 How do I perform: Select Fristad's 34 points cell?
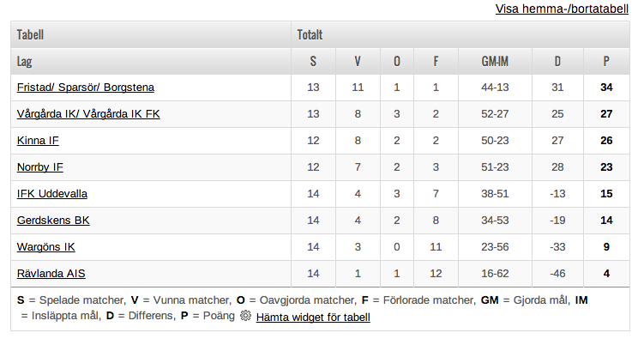click(606, 88)
